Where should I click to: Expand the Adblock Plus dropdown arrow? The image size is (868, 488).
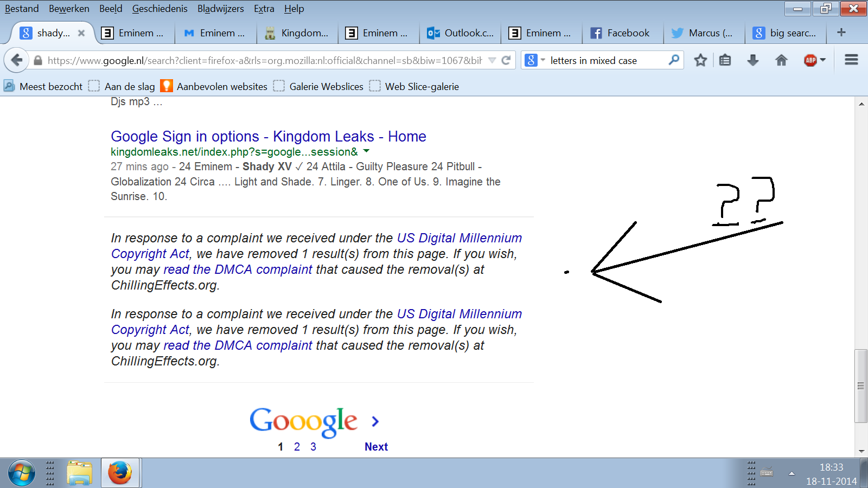click(823, 60)
